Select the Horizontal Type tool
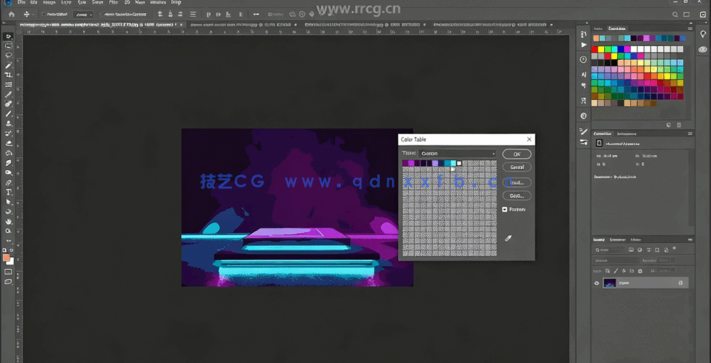 (8, 192)
